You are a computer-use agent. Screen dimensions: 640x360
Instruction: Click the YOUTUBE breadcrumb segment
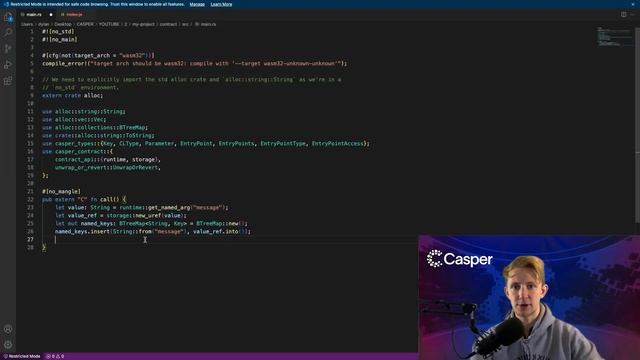click(x=109, y=24)
